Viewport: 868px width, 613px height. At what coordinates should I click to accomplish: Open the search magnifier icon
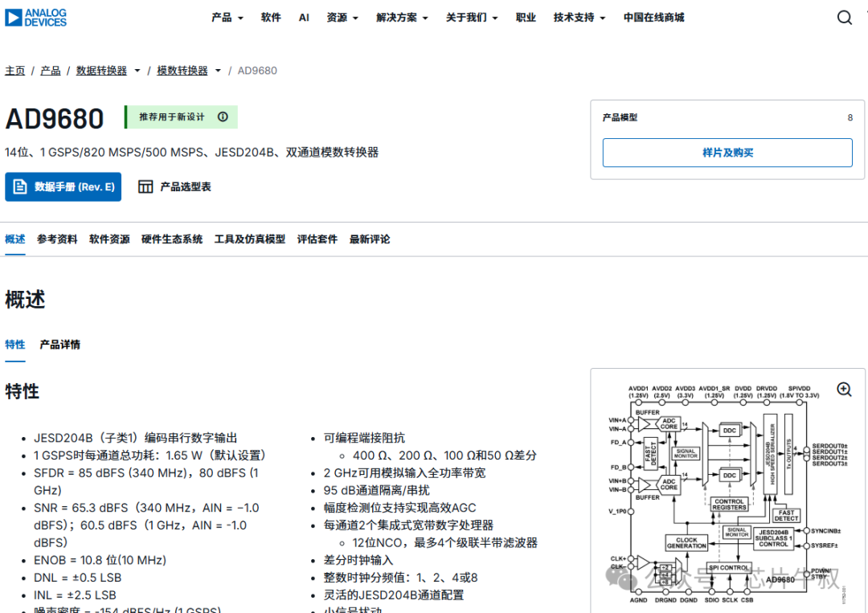coord(844,18)
